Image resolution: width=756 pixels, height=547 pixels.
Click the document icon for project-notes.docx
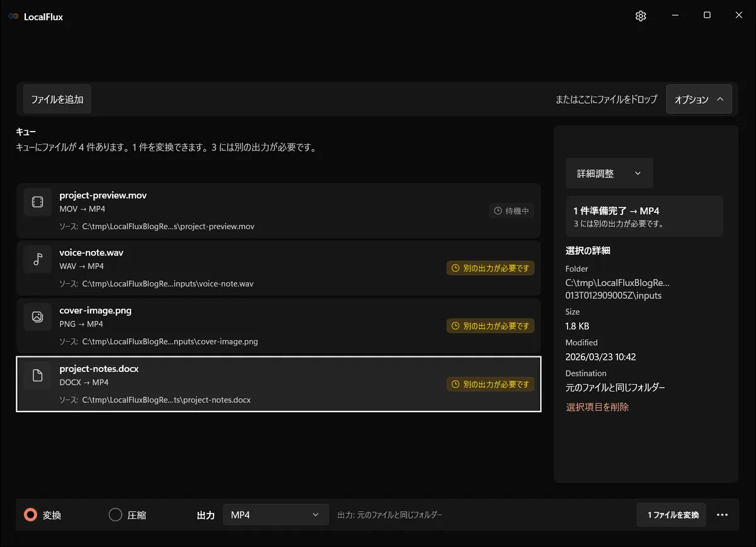point(37,376)
